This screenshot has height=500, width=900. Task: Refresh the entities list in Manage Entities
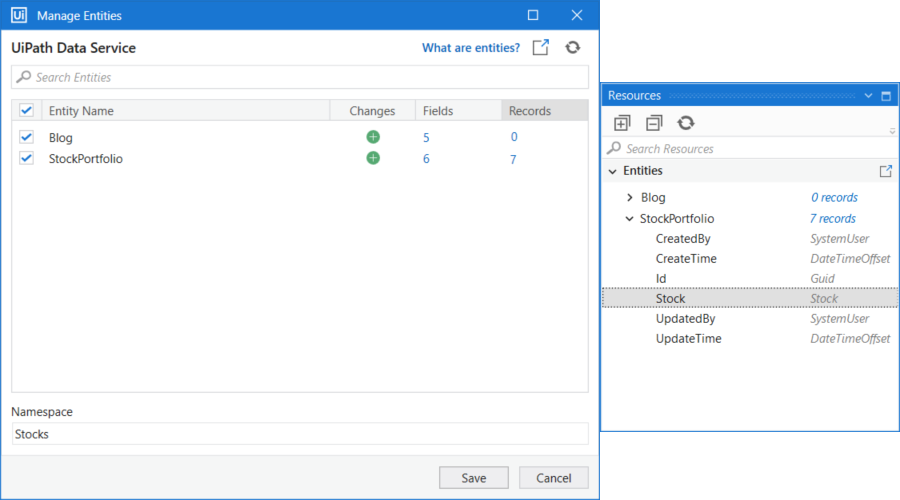pyautogui.click(x=573, y=47)
